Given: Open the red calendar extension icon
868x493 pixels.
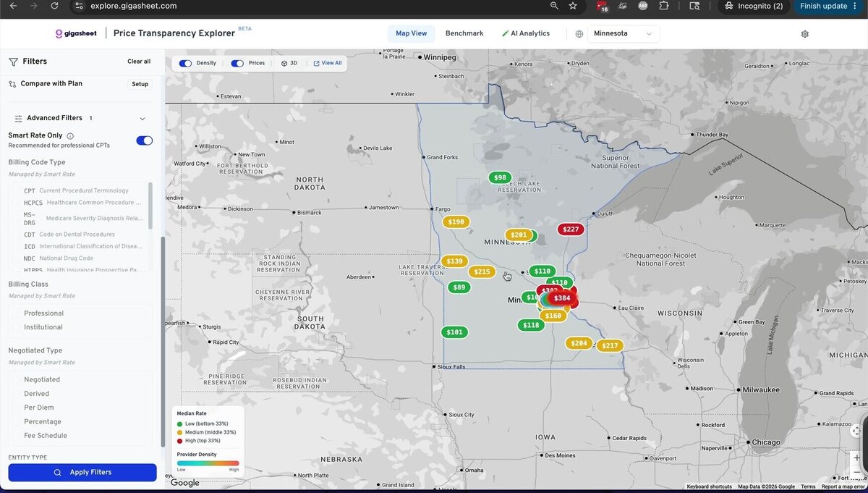Looking at the screenshot, I should click(603, 6).
